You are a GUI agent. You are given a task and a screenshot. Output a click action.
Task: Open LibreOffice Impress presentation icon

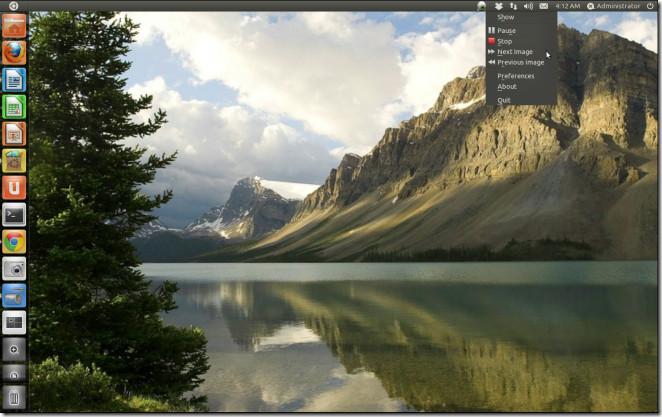click(14, 134)
